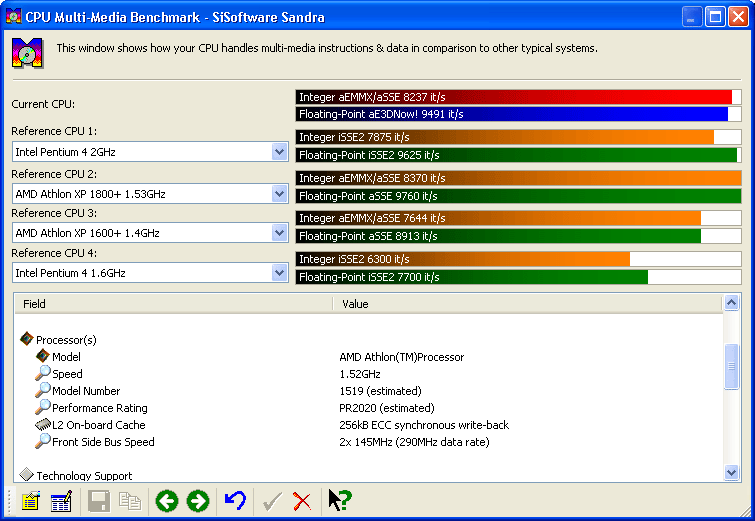Screen dimensions: 755x521
Task: Click the results list scroll up arrow
Action: (x=731, y=303)
